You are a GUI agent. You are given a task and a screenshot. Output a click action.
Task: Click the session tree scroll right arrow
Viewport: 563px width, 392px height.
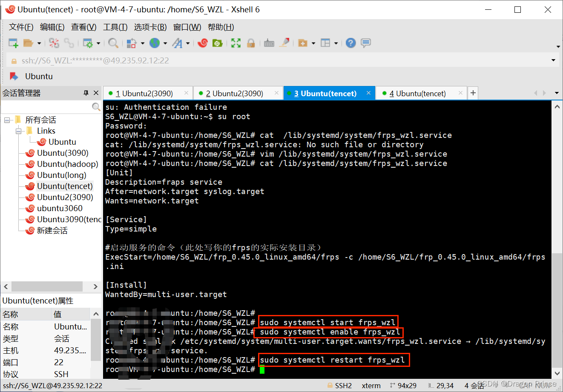pyautogui.click(x=96, y=286)
